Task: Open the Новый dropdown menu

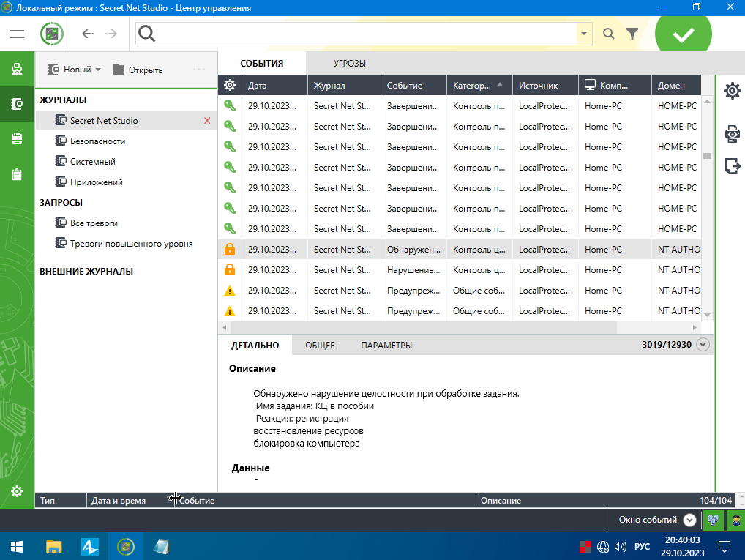Action: tap(74, 70)
